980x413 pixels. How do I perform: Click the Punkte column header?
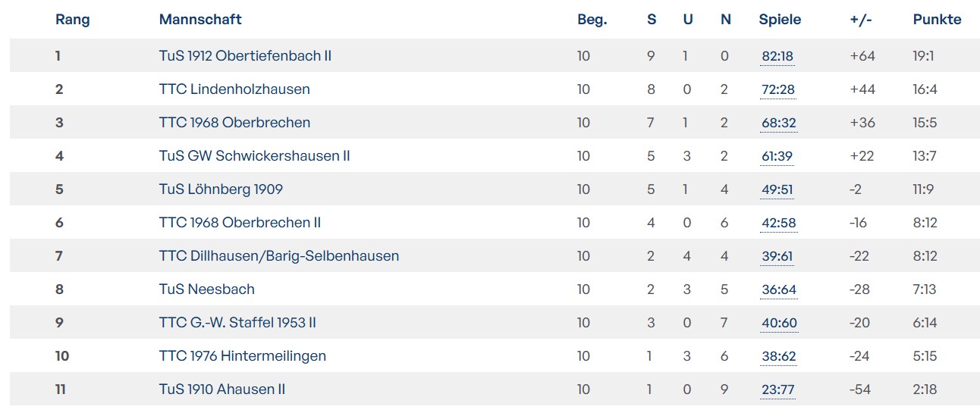(937, 20)
